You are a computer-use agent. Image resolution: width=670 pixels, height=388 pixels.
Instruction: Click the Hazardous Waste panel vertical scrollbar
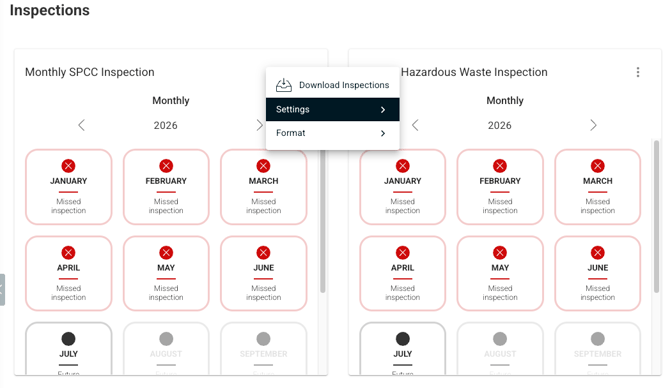pyautogui.click(x=656, y=216)
